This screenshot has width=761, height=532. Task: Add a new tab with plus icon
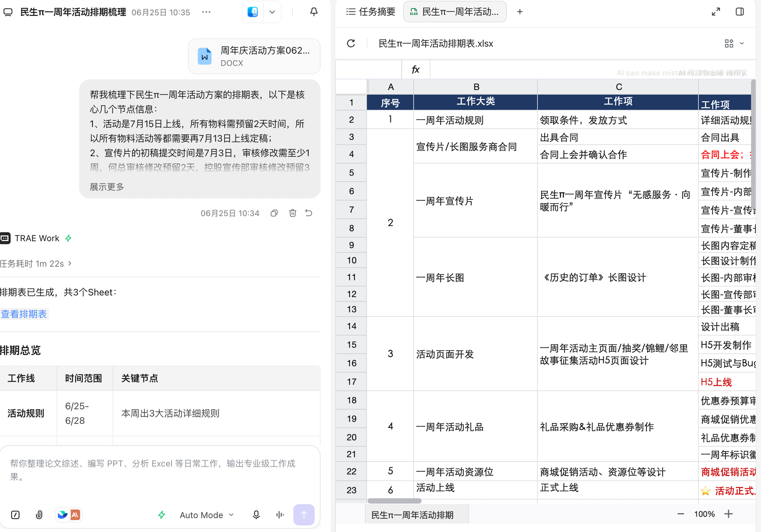pos(520,12)
